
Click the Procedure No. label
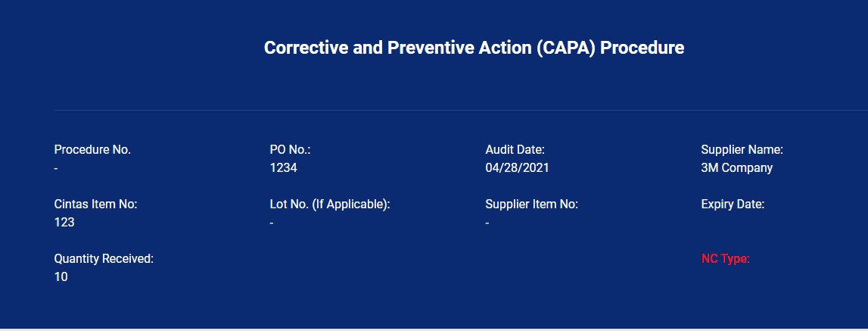[x=92, y=150]
